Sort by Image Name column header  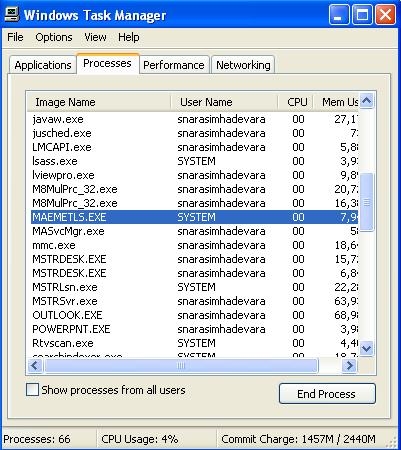[x=99, y=102]
